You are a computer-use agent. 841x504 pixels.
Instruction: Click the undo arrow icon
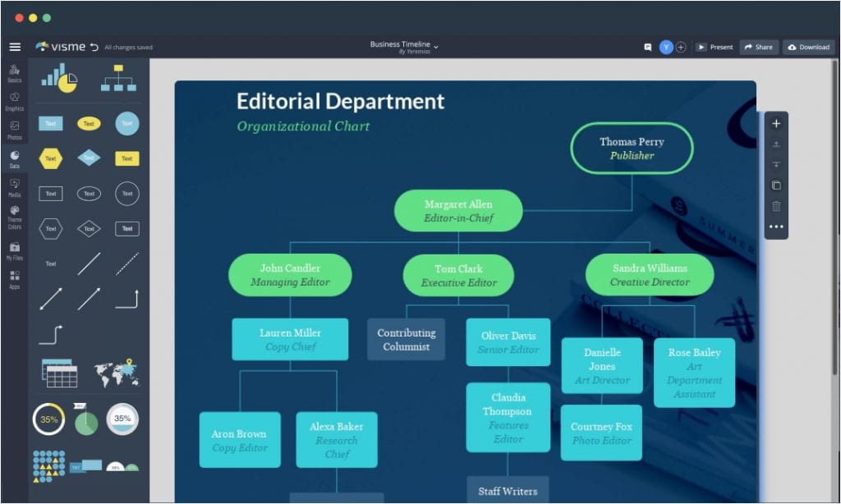pos(94,47)
